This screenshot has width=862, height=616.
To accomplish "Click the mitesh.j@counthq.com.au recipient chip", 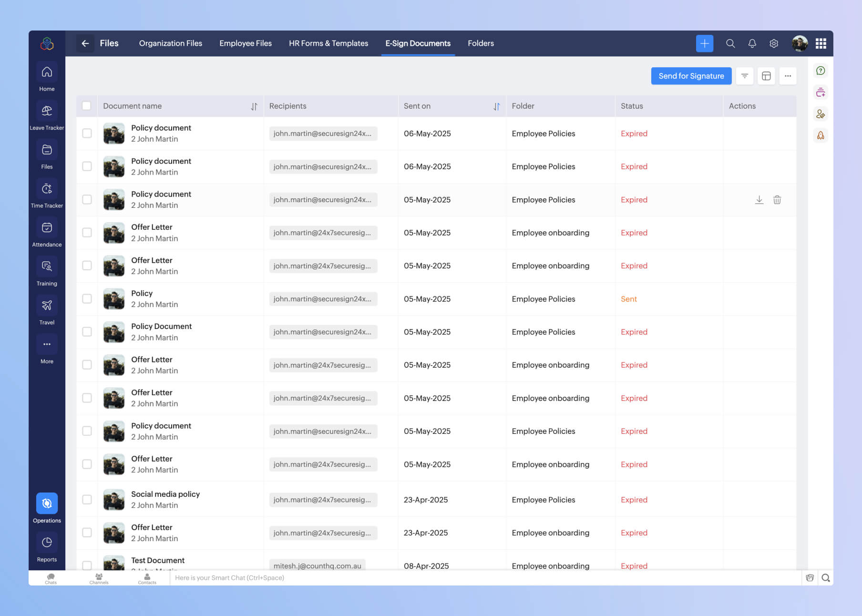I will [x=317, y=565].
